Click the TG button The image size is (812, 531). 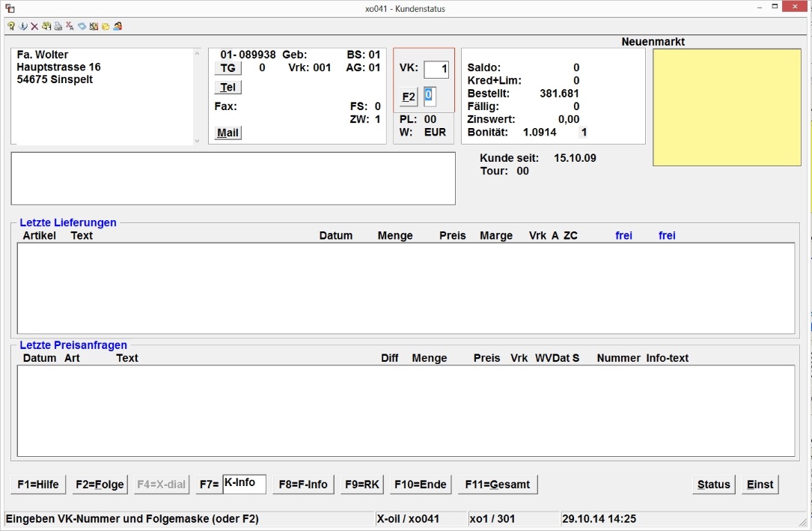228,68
